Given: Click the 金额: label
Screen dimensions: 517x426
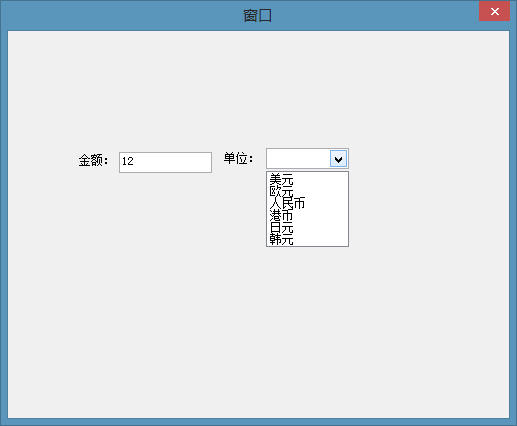Looking at the screenshot, I should coord(93,161).
